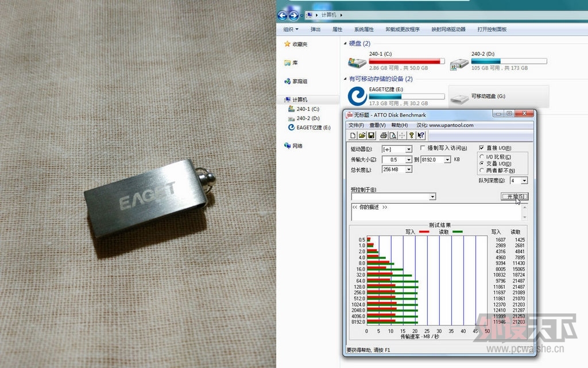This screenshot has width=588, height=368.
Task: Enable the 强制写入访问 checkbox
Action: (423, 148)
